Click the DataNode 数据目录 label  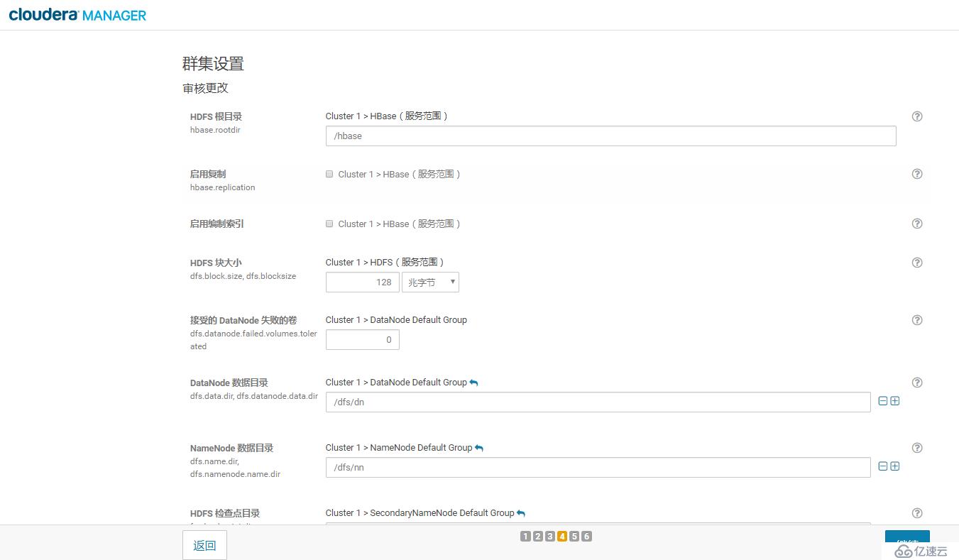(x=229, y=383)
